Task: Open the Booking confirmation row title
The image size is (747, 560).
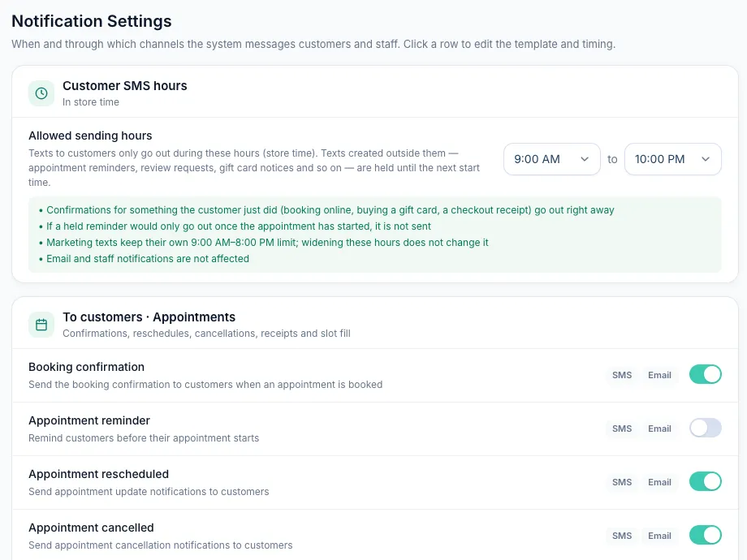Action: click(86, 367)
